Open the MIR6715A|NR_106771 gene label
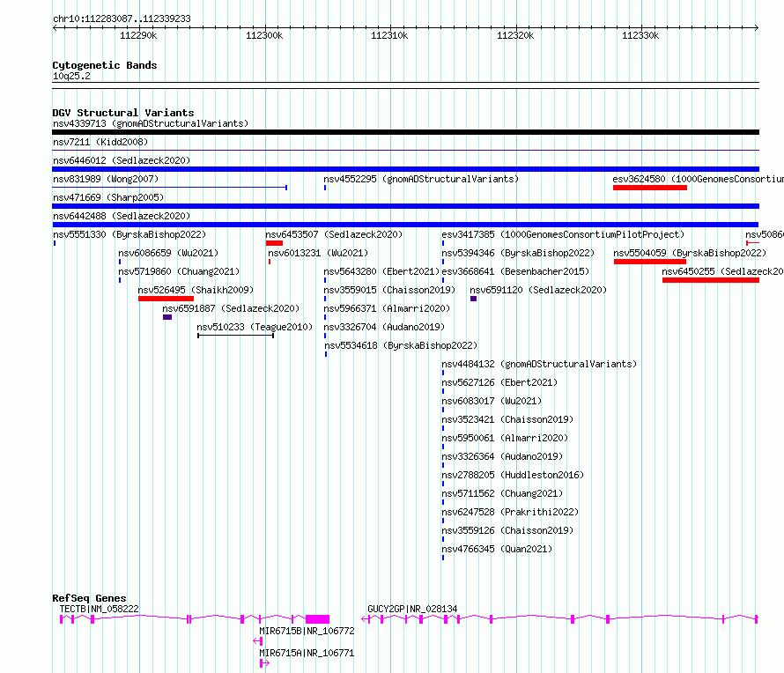Viewport: 784px width, 673px height. click(307, 653)
